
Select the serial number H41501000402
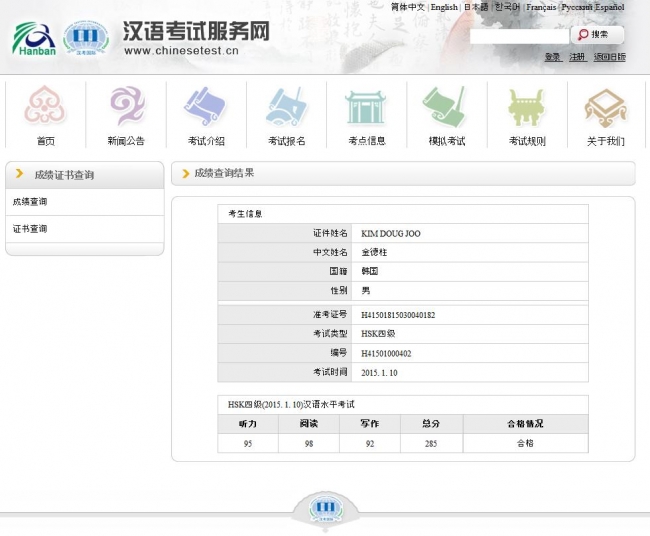386,353
